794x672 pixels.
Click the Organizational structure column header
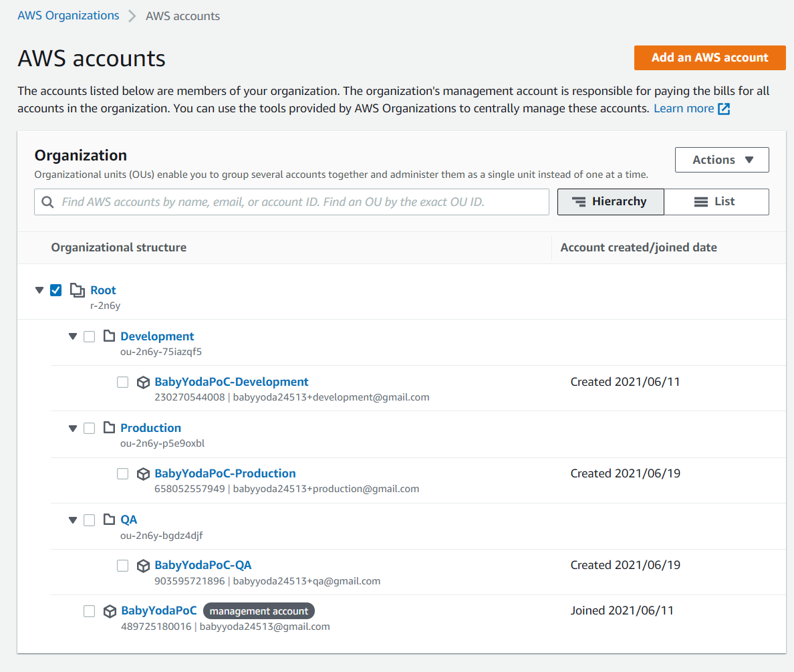click(x=118, y=247)
